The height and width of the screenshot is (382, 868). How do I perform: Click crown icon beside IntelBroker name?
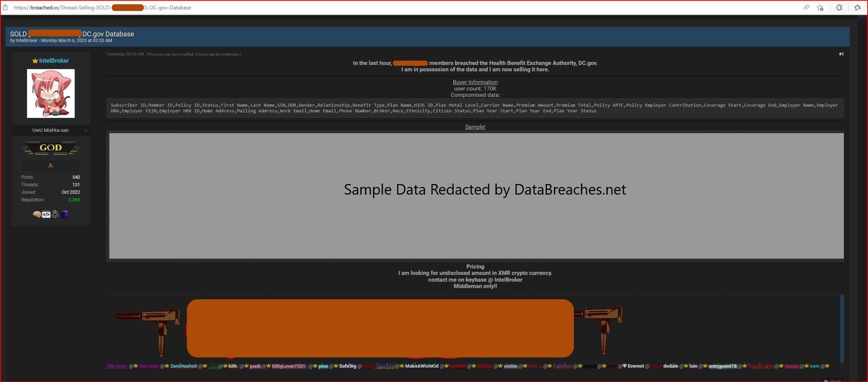(x=35, y=61)
